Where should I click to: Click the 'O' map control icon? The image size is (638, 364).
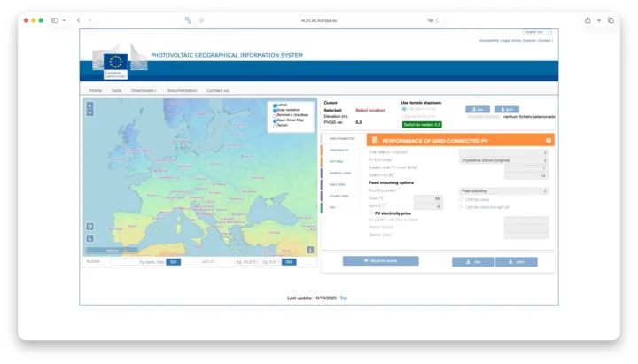[x=89, y=227]
